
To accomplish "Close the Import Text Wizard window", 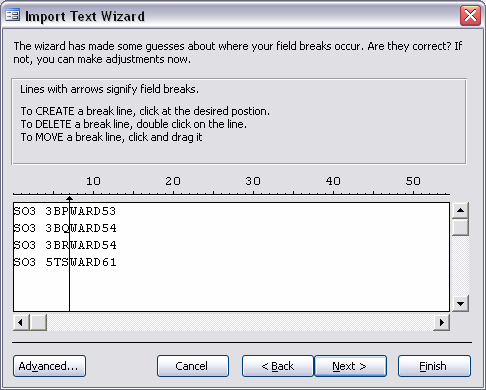I will pos(470,15).
